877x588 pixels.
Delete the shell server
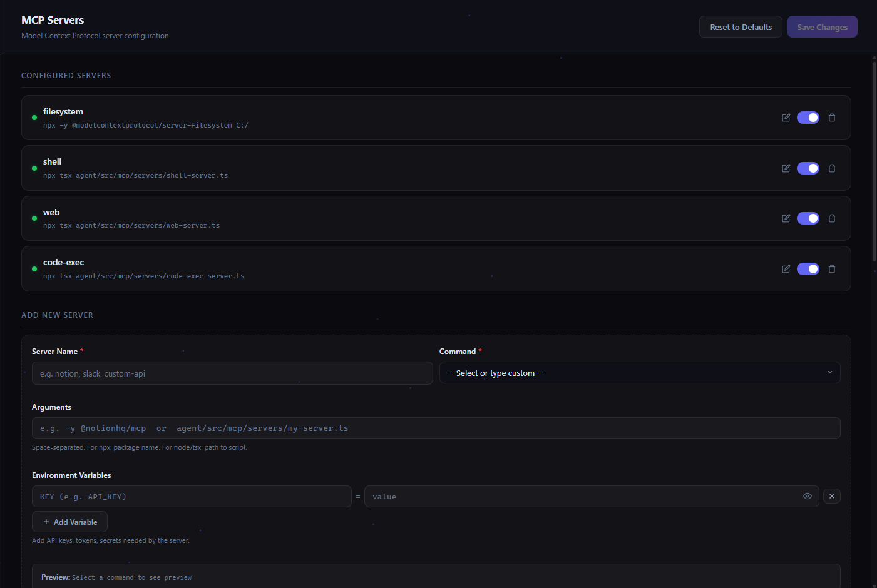(x=832, y=168)
